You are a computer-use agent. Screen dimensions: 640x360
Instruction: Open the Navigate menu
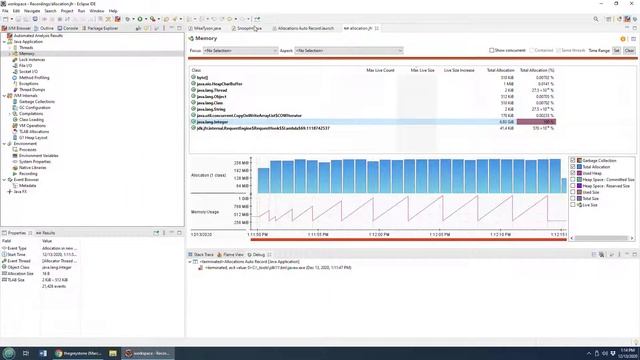(32, 11)
